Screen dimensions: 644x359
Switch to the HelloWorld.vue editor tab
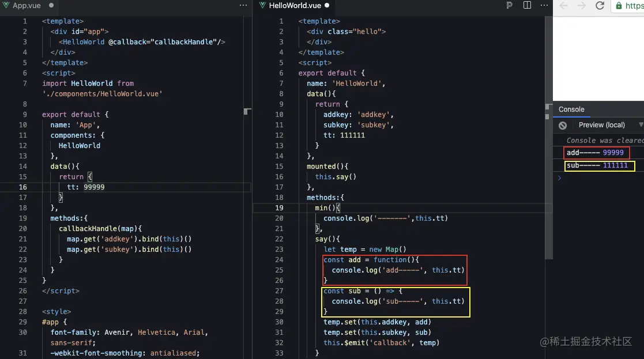click(x=295, y=5)
